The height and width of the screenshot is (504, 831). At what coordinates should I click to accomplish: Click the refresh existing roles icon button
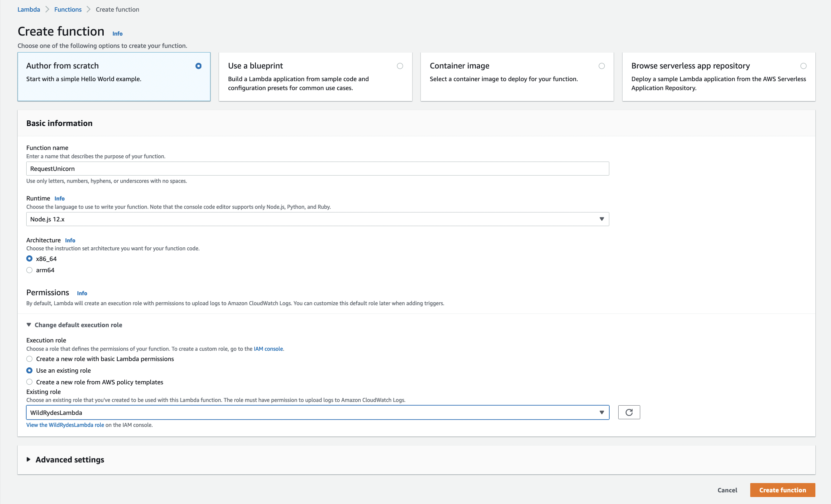[x=629, y=412]
